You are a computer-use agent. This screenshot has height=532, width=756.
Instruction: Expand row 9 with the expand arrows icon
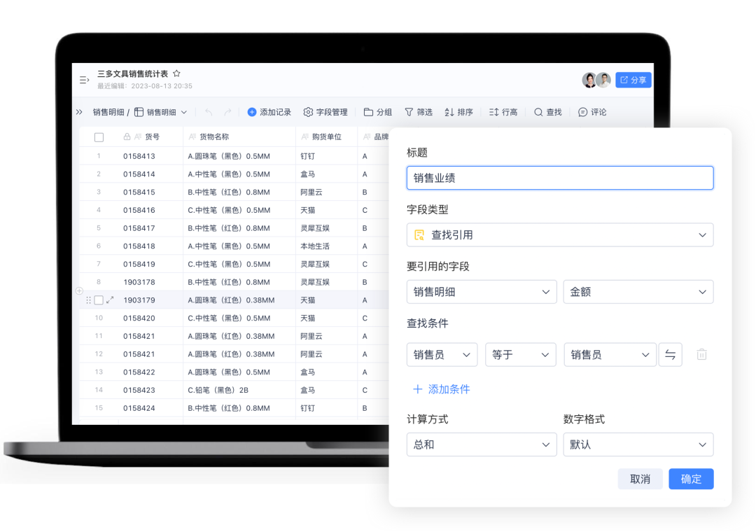(110, 300)
